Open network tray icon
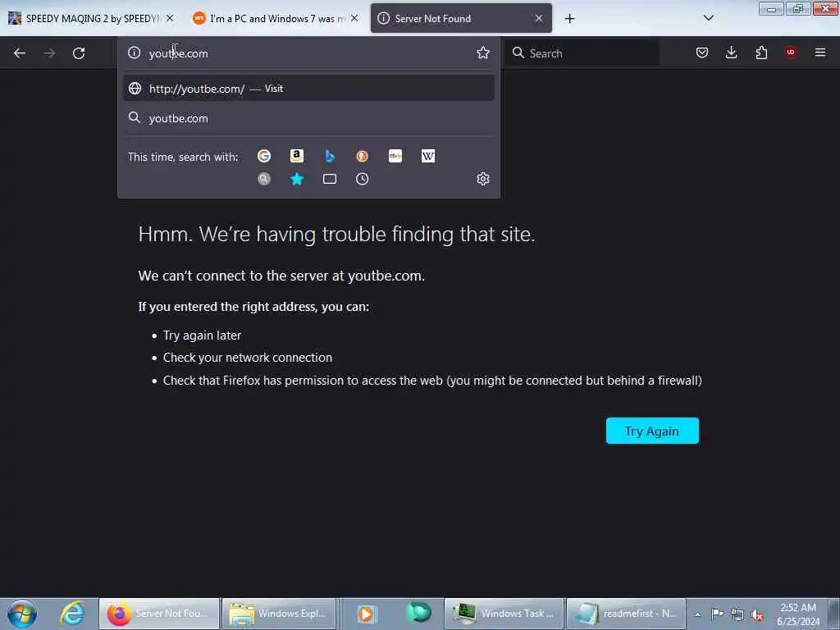The image size is (840, 630). (x=737, y=614)
